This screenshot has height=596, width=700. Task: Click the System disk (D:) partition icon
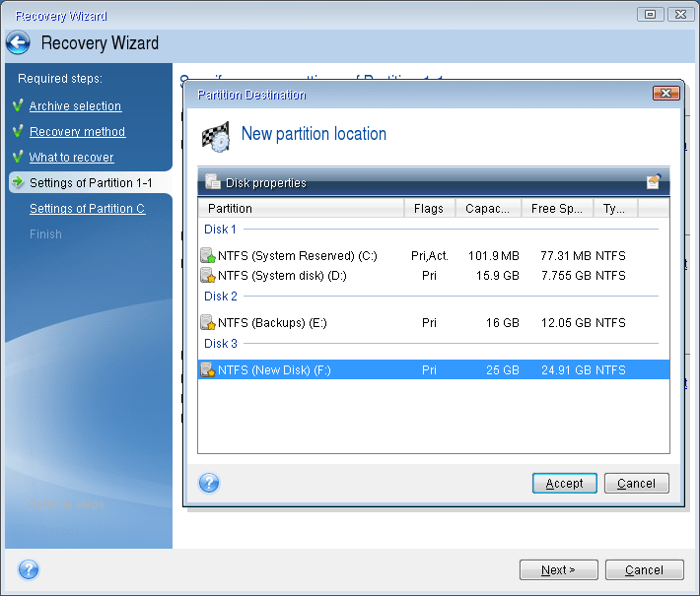(207, 276)
